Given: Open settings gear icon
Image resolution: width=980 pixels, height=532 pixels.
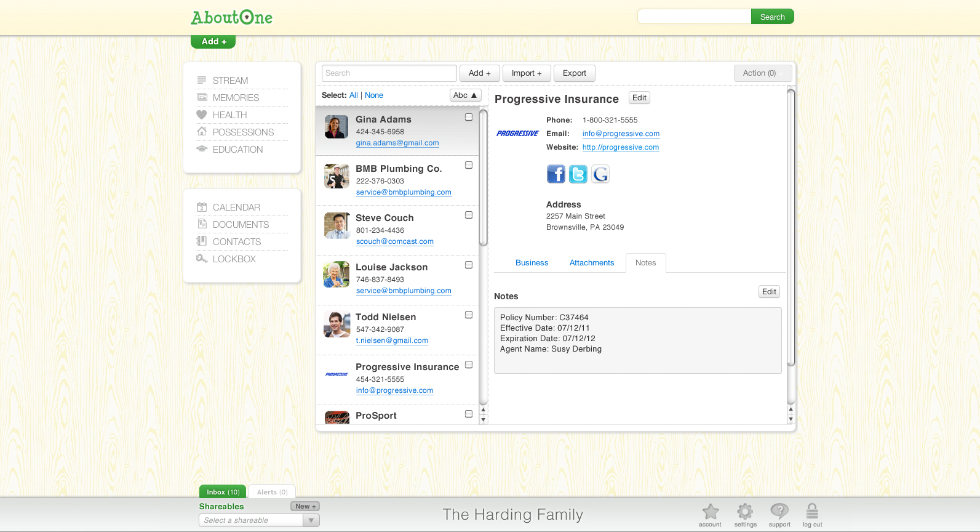Looking at the screenshot, I should [745, 511].
